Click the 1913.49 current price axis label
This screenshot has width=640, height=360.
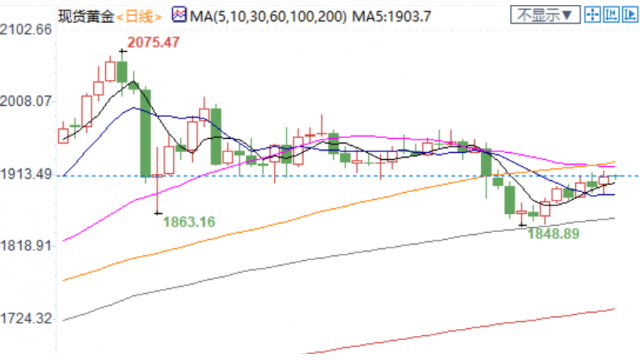(26, 174)
